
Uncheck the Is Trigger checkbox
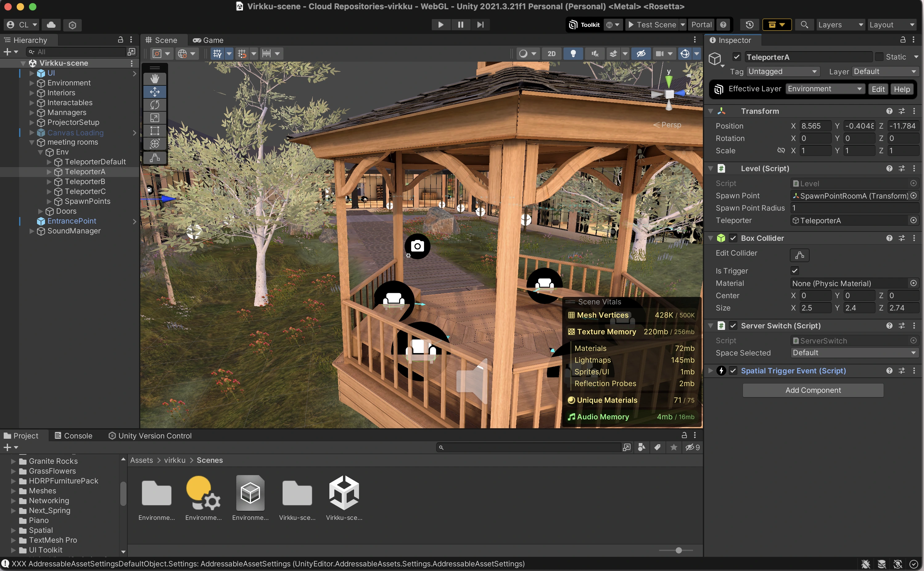pyautogui.click(x=794, y=271)
